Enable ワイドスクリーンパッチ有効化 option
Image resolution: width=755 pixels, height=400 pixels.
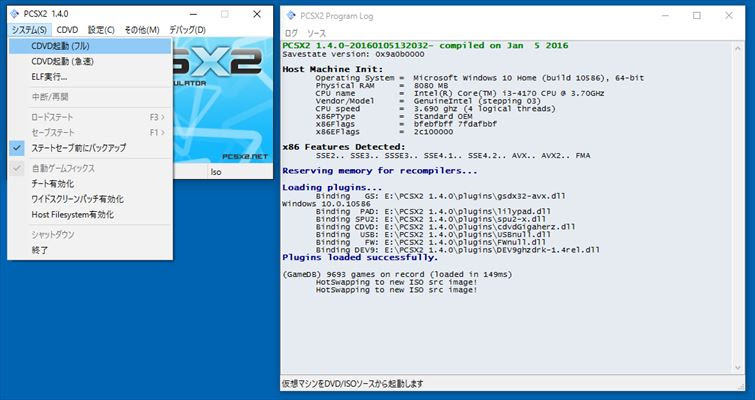tap(90, 199)
